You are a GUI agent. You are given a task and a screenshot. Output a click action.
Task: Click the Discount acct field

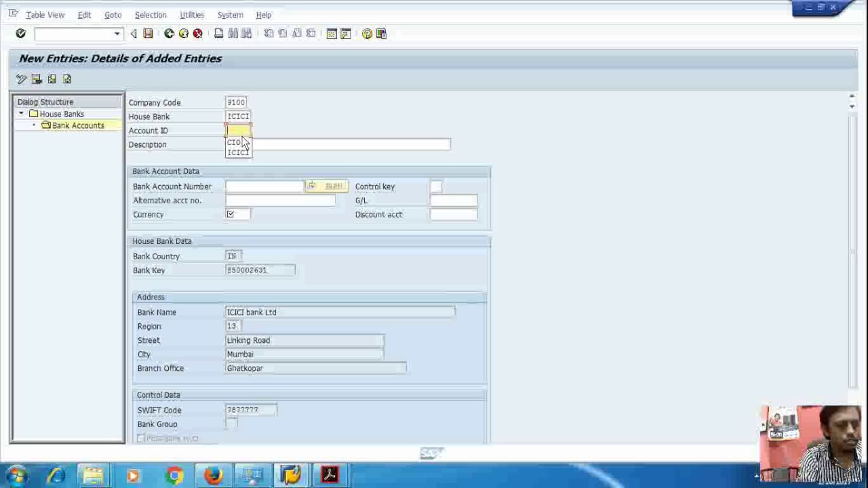tap(454, 214)
